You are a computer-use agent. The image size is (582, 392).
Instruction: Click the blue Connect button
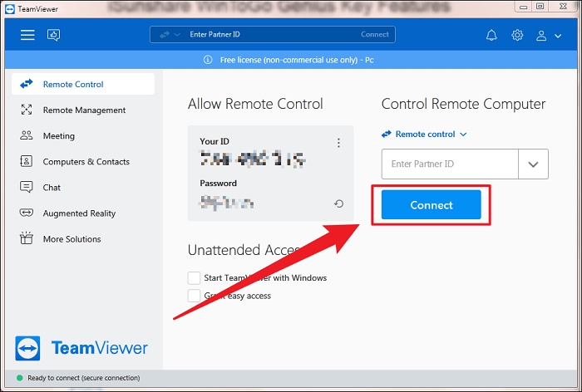(432, 204)
